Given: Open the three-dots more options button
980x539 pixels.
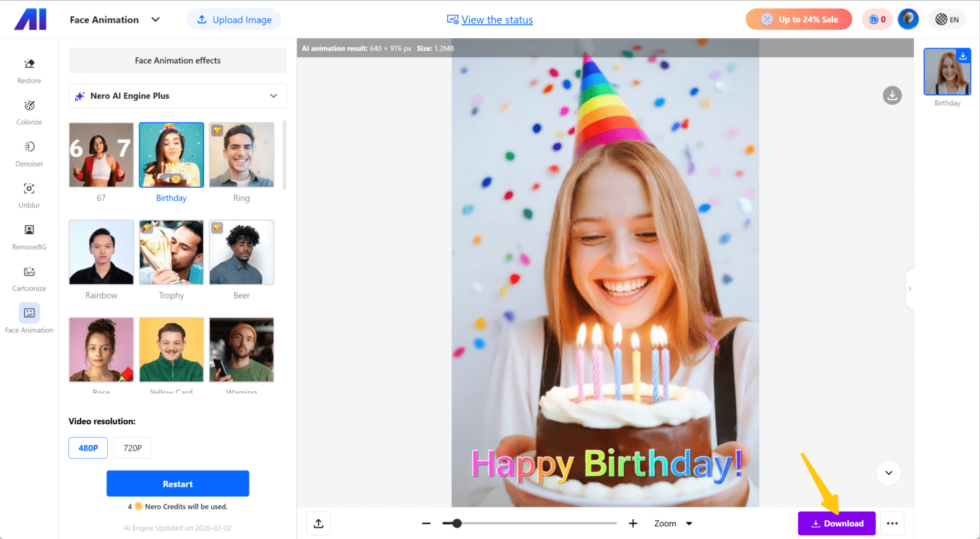Looking at the screenshot, I should pyautogui.click(x=892, y=524).
